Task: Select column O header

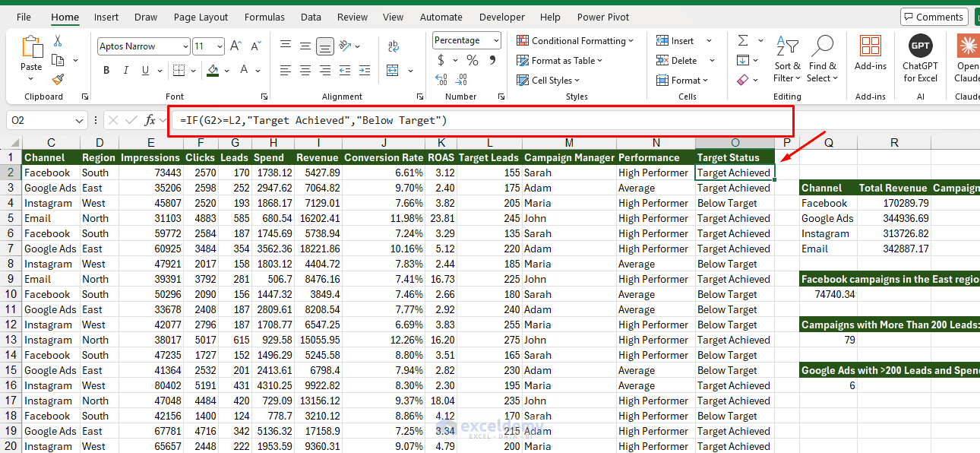Action: pyautogui.click(x=735, y=143)
